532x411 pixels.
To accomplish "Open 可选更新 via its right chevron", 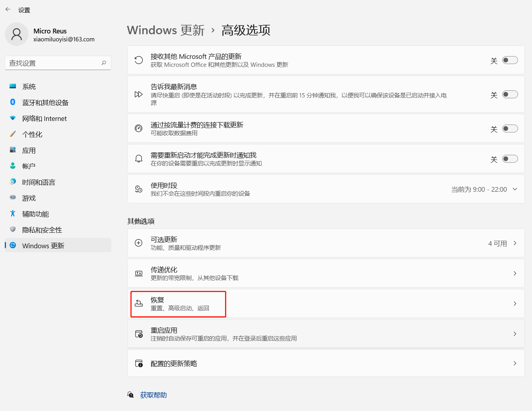I will (x=515, y=243).
